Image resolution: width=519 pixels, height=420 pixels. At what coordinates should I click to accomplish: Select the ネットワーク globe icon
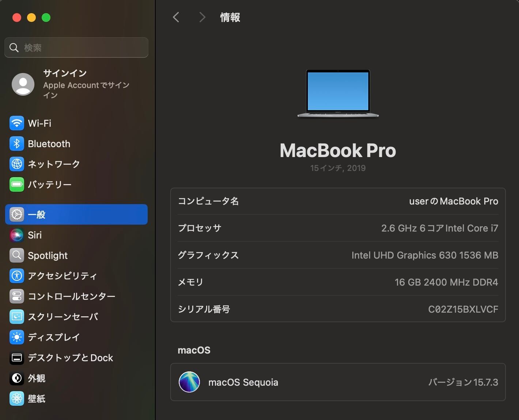[17, 164]
